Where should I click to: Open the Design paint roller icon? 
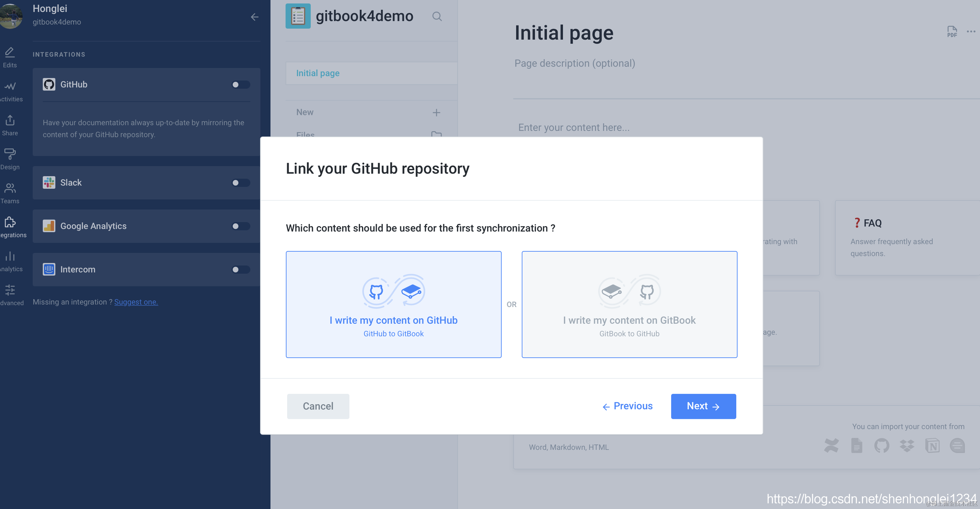tap(10, 159)
